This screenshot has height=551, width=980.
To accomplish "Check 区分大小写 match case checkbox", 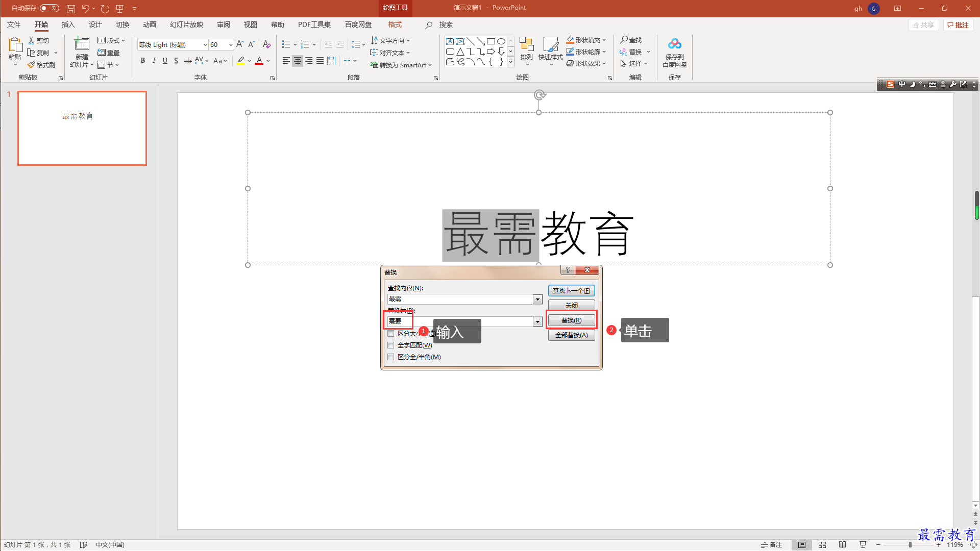I will pos(391,334).
